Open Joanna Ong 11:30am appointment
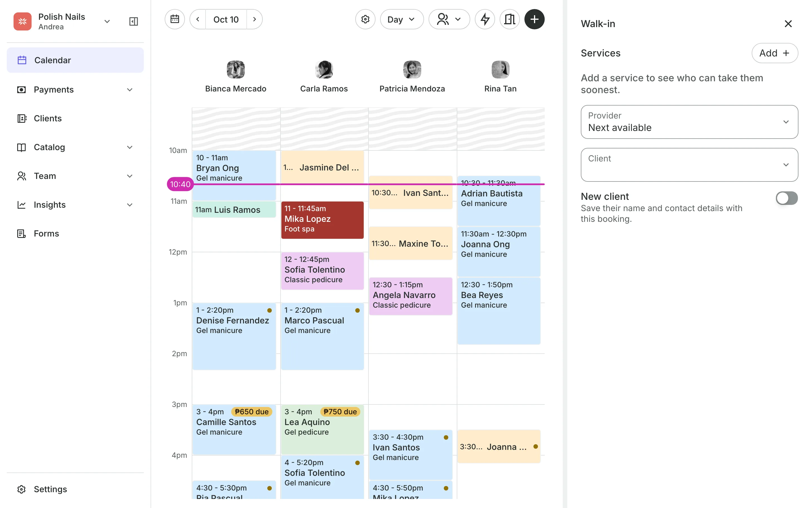Image resolution: width=812 pixels, height=508 pixels. pos(498,252)
